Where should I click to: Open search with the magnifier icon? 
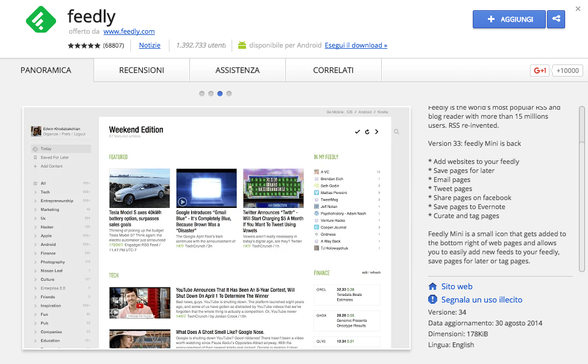[396, 131]
